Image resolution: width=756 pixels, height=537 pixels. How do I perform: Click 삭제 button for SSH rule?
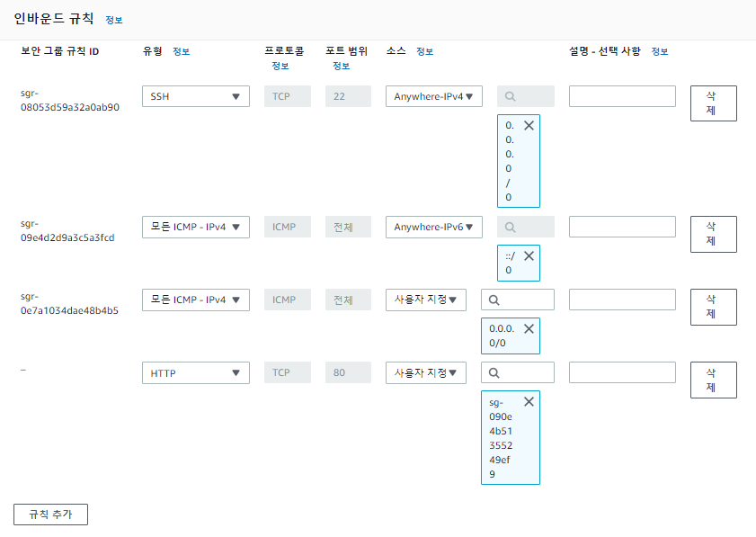tap(714, 103)
